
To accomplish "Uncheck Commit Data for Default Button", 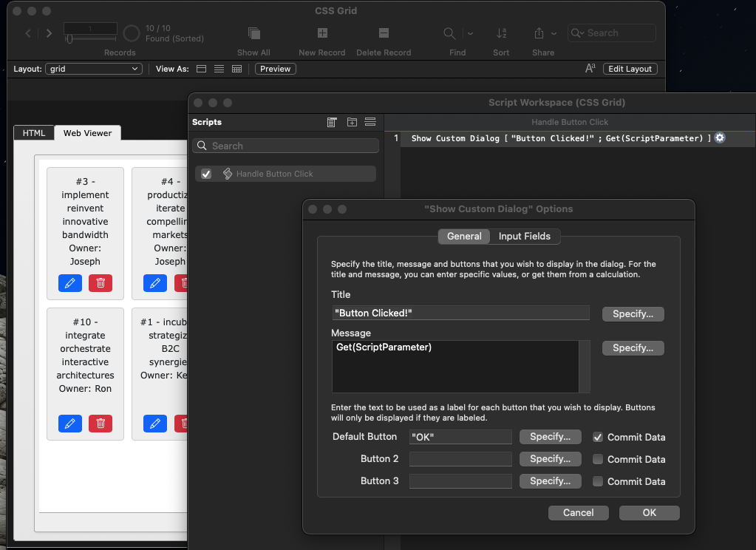I will [598, 437].
